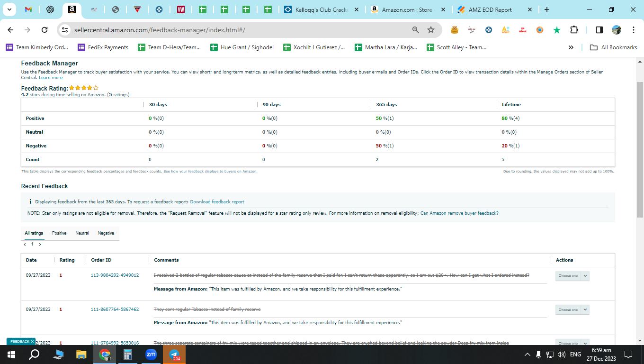
Task: Bookmark this page with star icon
Action: point(431,30)
